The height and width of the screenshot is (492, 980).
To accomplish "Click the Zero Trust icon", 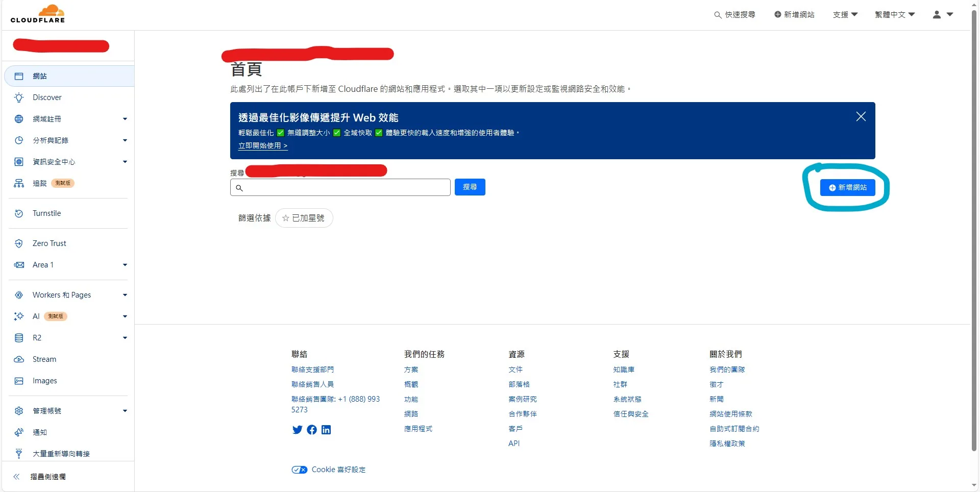I will tap(19, 243).
